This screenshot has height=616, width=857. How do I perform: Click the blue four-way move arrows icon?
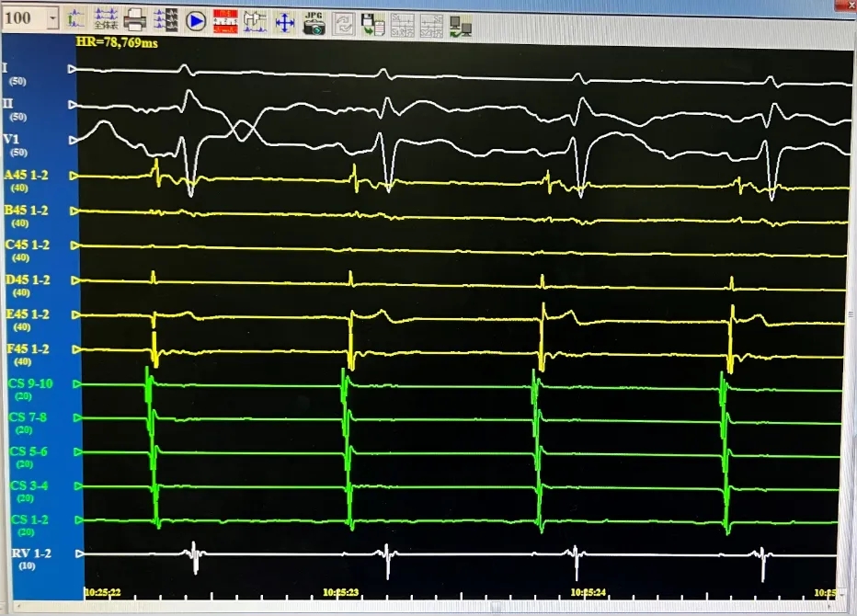(285, 24)
